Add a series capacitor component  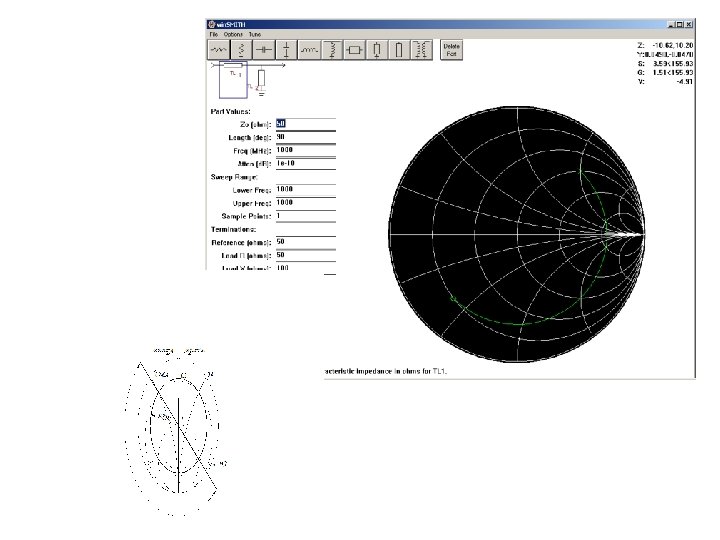tap(264, 50)
